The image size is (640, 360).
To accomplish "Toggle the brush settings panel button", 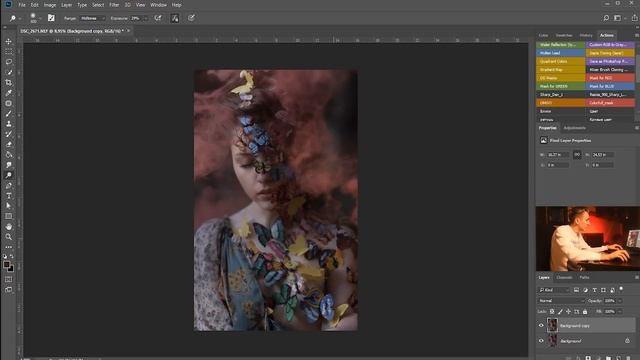I will point(51,18).
